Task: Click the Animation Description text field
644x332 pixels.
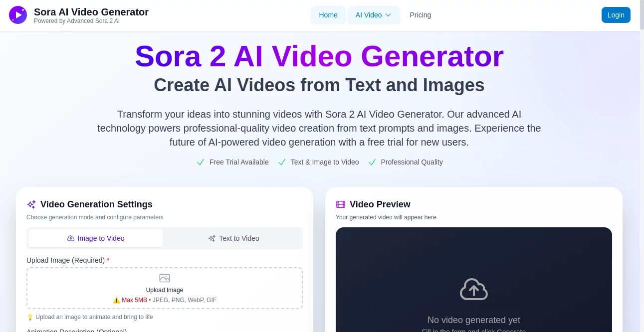Action: (x=165, y=331)
